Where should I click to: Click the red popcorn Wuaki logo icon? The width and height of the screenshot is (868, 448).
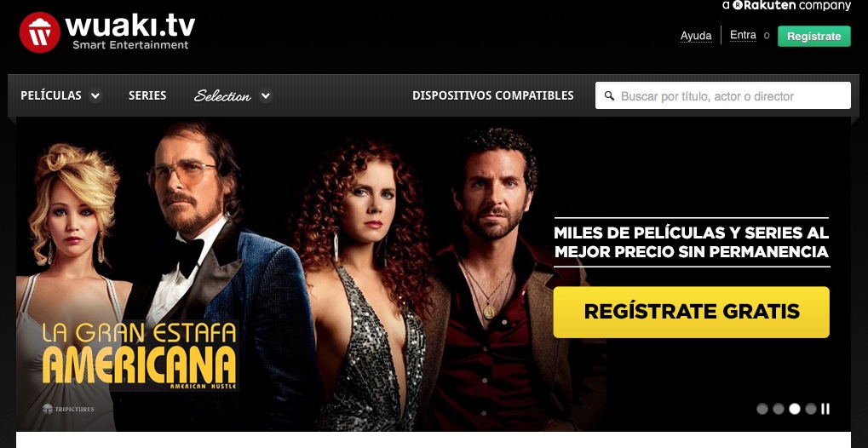tap(39, 32)
